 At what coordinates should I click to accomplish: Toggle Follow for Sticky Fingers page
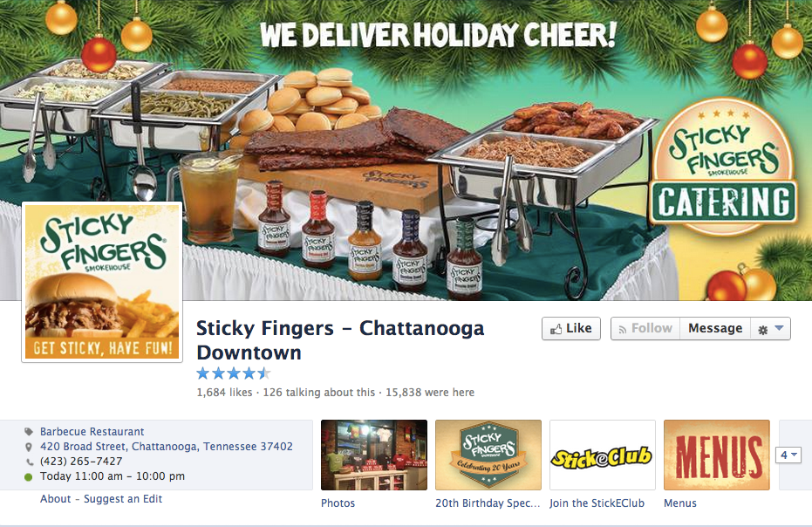(645, 329)
